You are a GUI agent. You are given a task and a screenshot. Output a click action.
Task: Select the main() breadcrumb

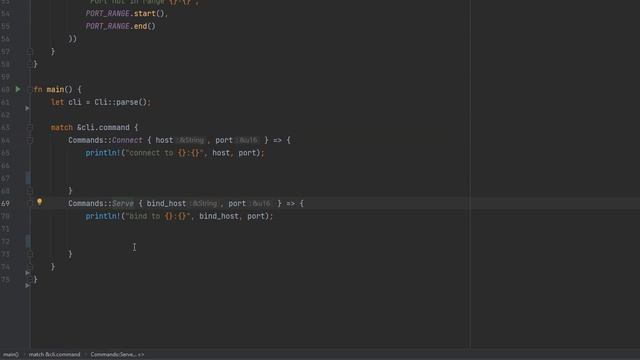click(11, 354)
